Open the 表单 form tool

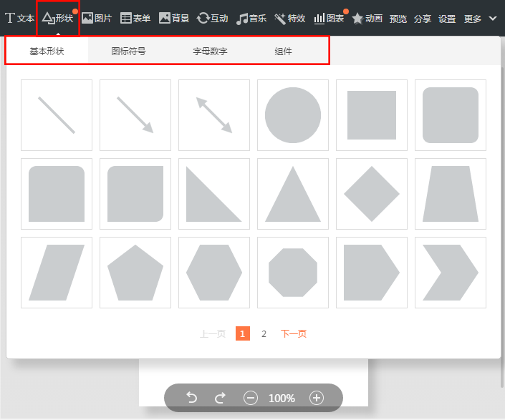135,19
